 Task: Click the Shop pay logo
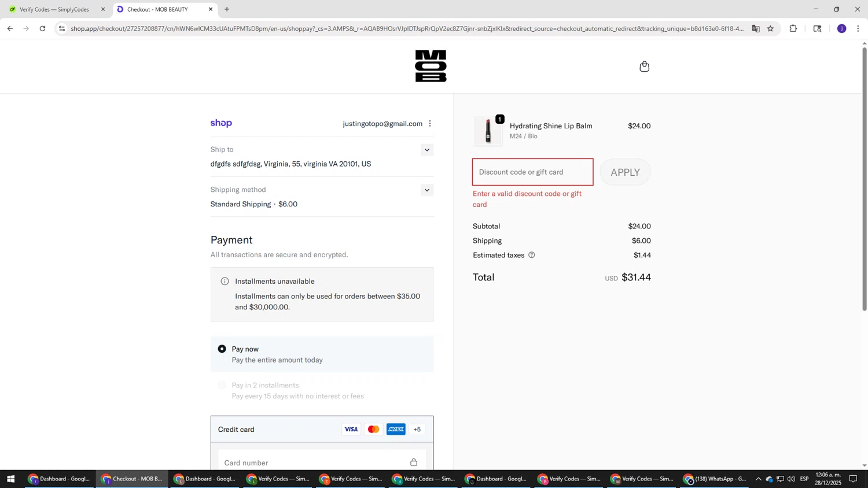221,123
